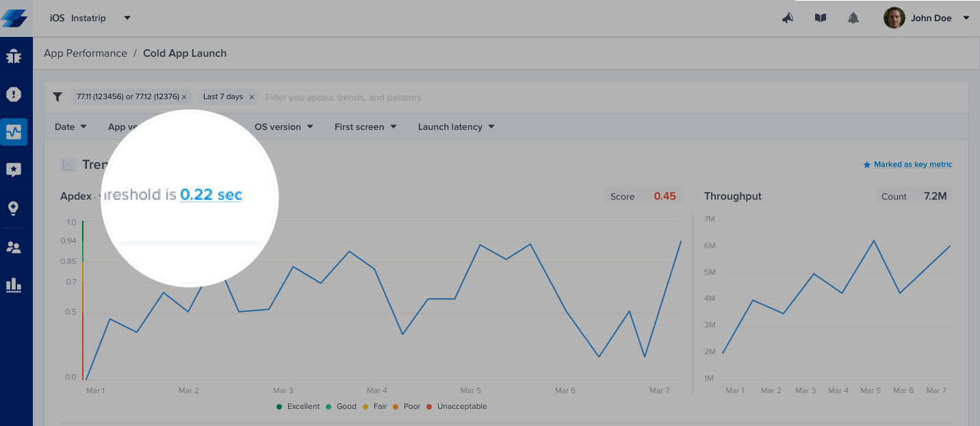Viewport: 980px width, 426px height.
Task: Click the Throughput chart title
Action: pos(733,196)
